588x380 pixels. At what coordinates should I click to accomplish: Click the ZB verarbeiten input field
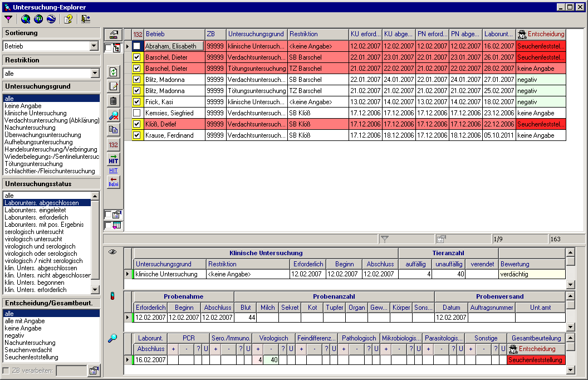(x=71, y=371)
